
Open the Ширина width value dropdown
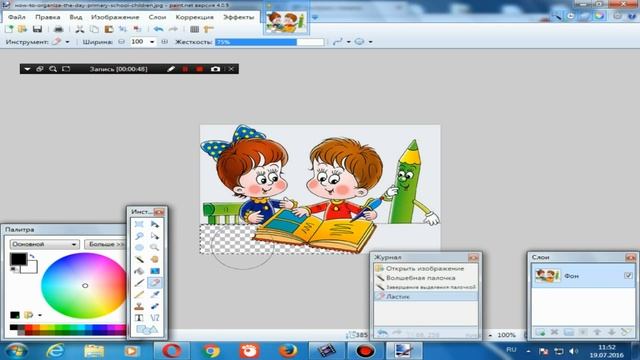(152, 42)
